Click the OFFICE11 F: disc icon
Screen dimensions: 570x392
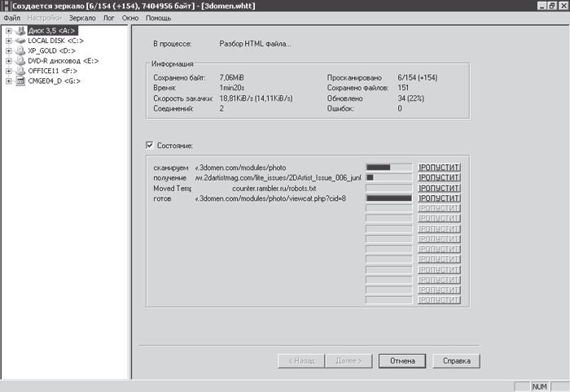(x=20, y=71)
